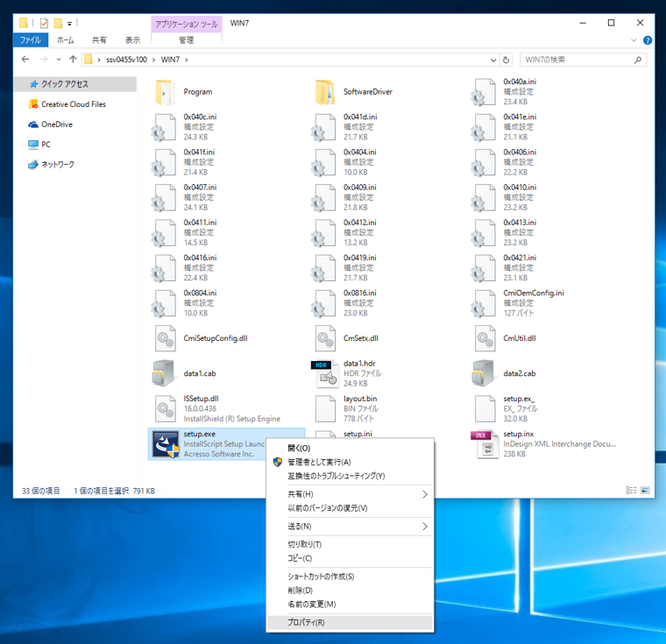The width and height of the screenshot is (666, 644).
Task: Select Creative Cloud Files in navigation pane
Action: [x=75, y=104]
